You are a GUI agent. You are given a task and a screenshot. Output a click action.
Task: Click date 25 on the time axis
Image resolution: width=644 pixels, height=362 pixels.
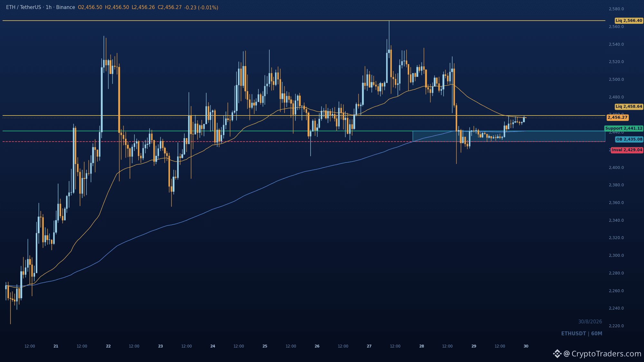pyautogui.click(x=265, y=346)
